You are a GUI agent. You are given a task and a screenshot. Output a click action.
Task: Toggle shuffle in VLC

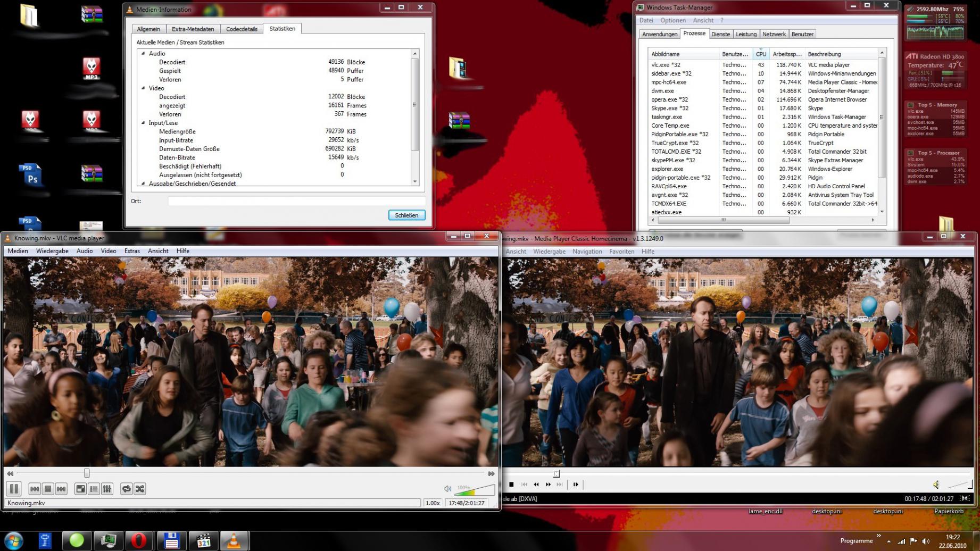140,489
